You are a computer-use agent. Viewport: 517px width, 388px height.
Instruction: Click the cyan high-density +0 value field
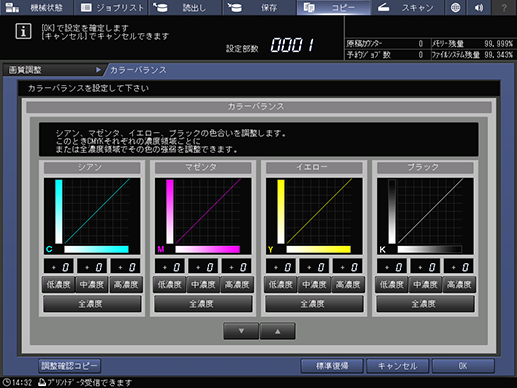[126, 266]
